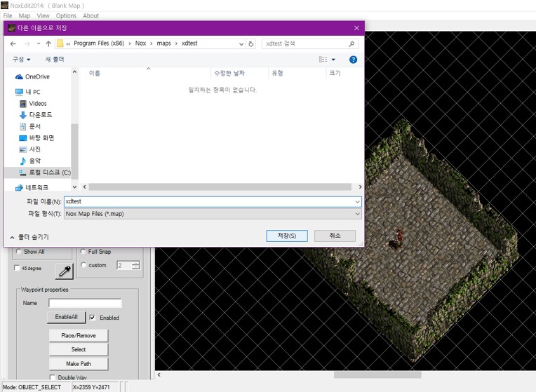Select the Full Snap radio button
The height and width of the screenshot is (392, 536).
click(x=83, y=252)
